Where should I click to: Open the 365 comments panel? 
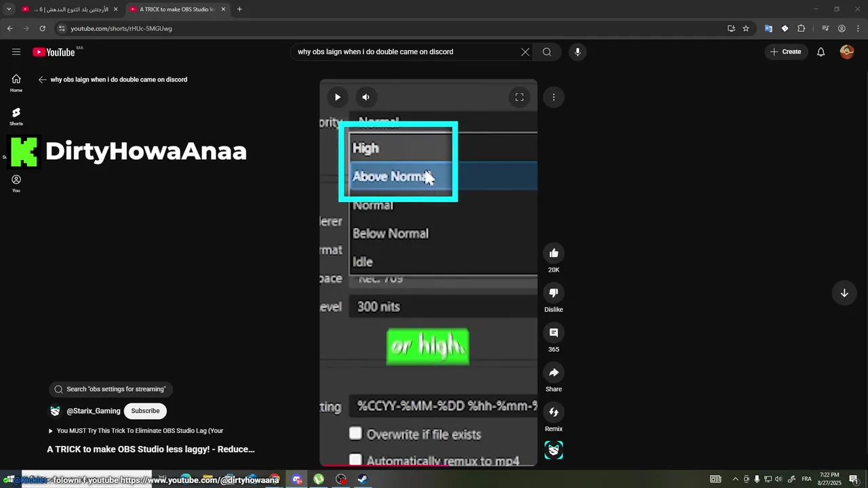[553, 333]
